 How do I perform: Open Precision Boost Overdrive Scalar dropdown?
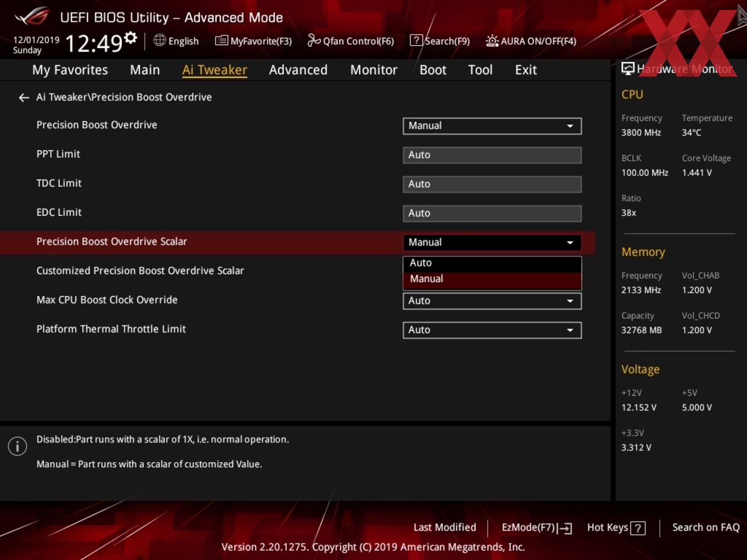pyautogui.click(x=492, y=243)
